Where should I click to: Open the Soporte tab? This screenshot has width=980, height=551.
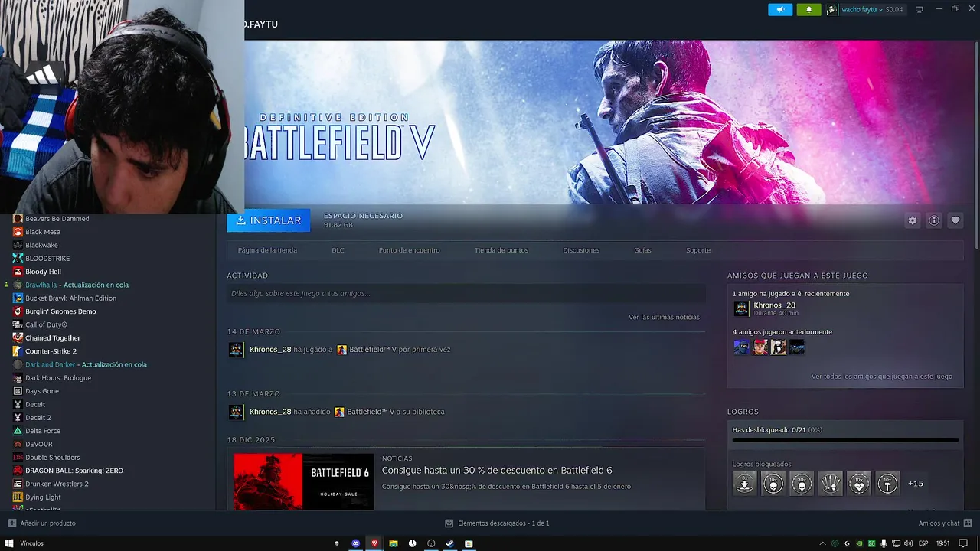point(698,250)
